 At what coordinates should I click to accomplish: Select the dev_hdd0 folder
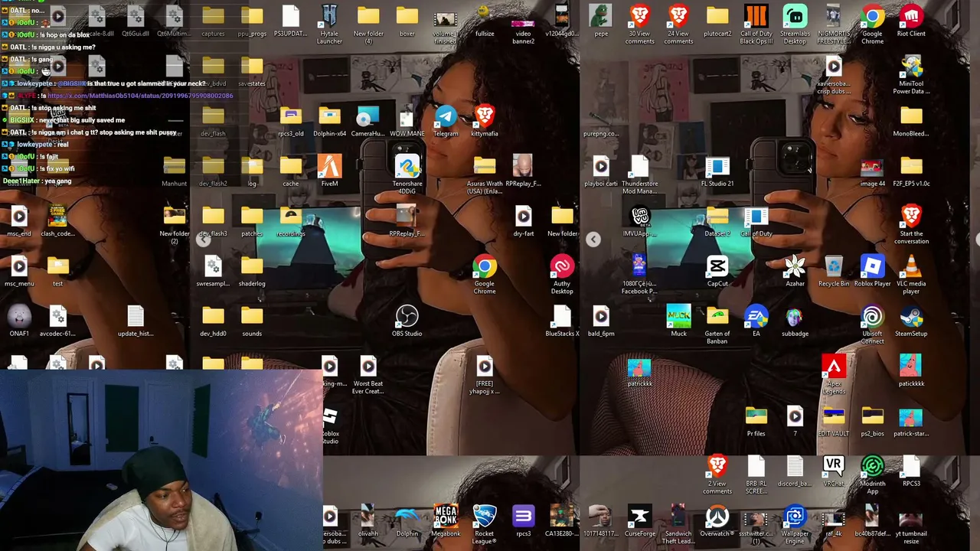point(213,321)
